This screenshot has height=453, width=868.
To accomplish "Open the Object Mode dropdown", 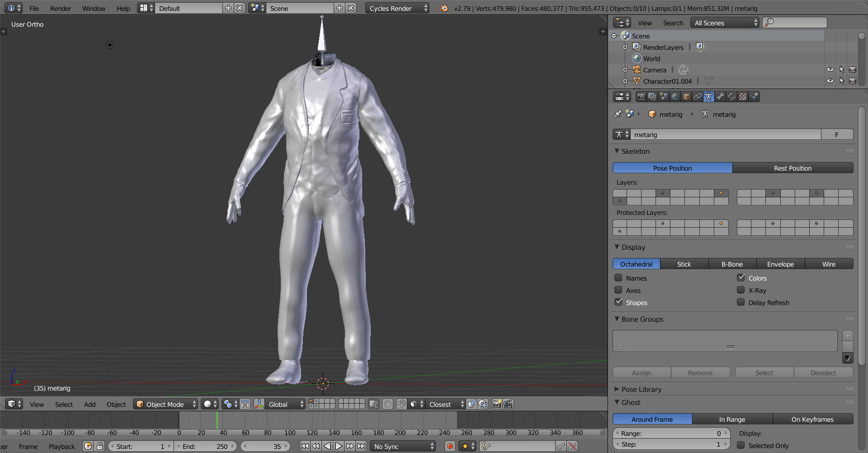I will point(165,404).
